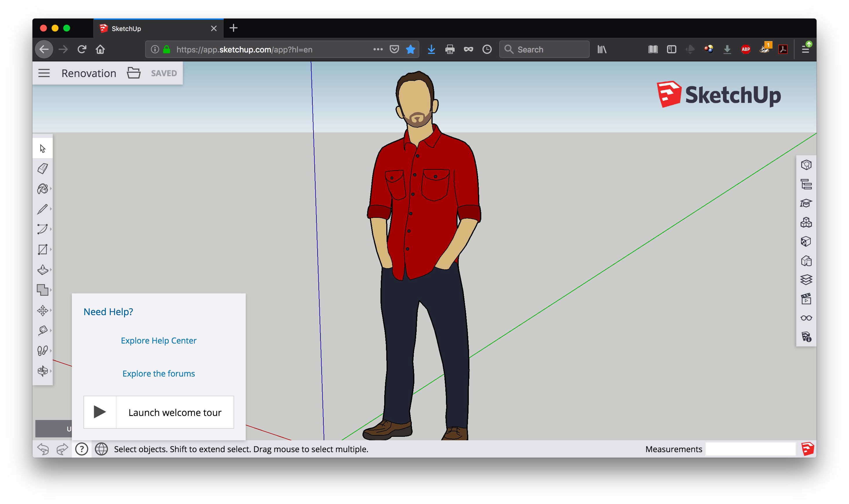
Task: Open the Entity Info panel
Action: point(806,165)
